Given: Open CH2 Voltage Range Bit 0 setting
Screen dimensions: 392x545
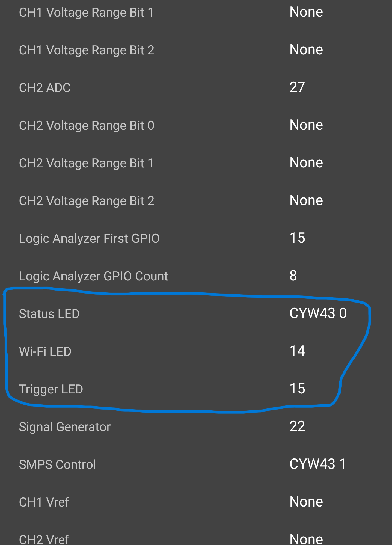Looking at the screenshot, I should (196, 125).
